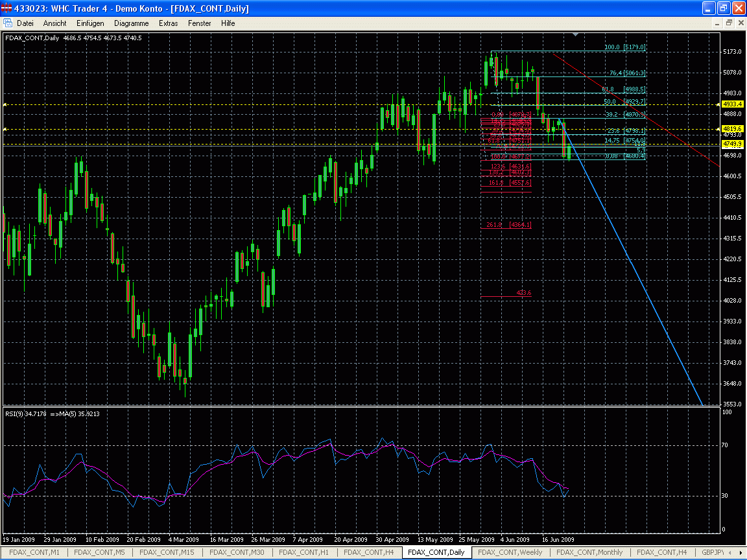747x560 pixels.
Task: Select the yellow 4933.4 price line label
Action: (732, 104)
